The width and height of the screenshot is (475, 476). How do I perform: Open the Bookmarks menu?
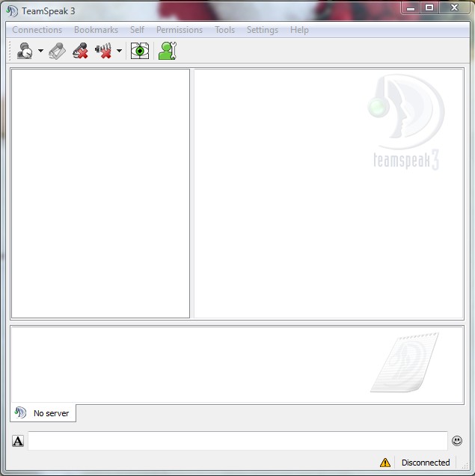(x=96, y=30)
